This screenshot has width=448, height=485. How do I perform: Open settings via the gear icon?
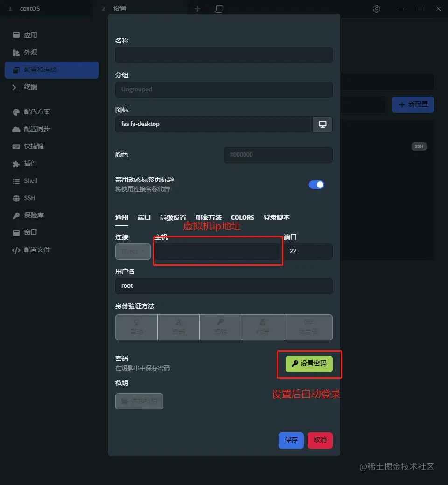point(377,9)
